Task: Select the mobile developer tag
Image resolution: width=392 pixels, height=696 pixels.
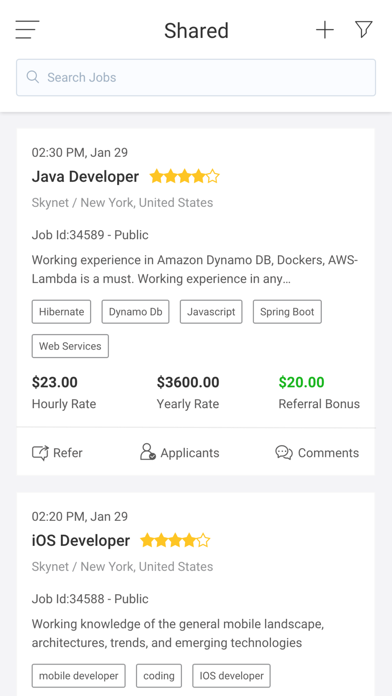Action: click(x=79, y=676)
